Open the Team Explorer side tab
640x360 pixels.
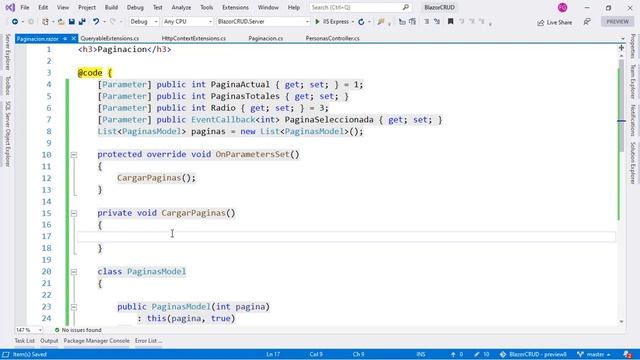coord(633,82)
